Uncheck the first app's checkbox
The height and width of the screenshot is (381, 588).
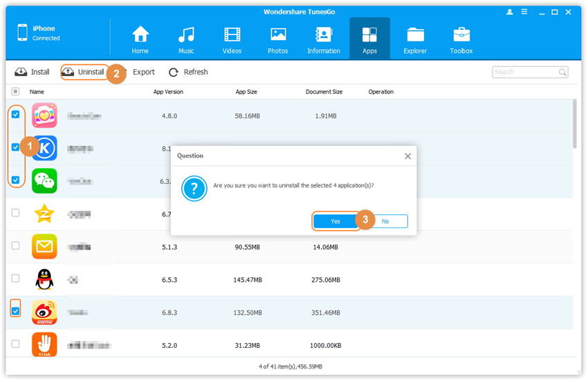click(x=15, y=115)
